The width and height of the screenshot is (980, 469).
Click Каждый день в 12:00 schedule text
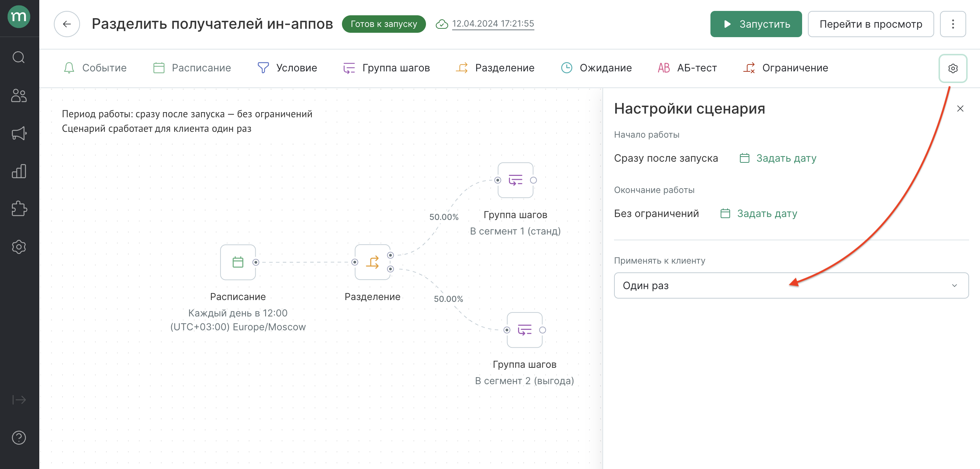(x=238, y=313)
